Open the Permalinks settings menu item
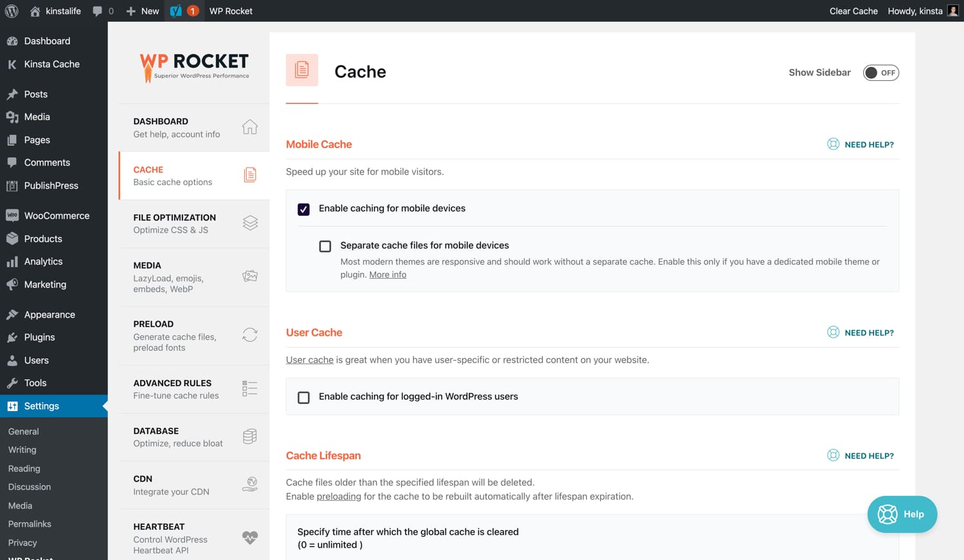 (x=30, y=523)
